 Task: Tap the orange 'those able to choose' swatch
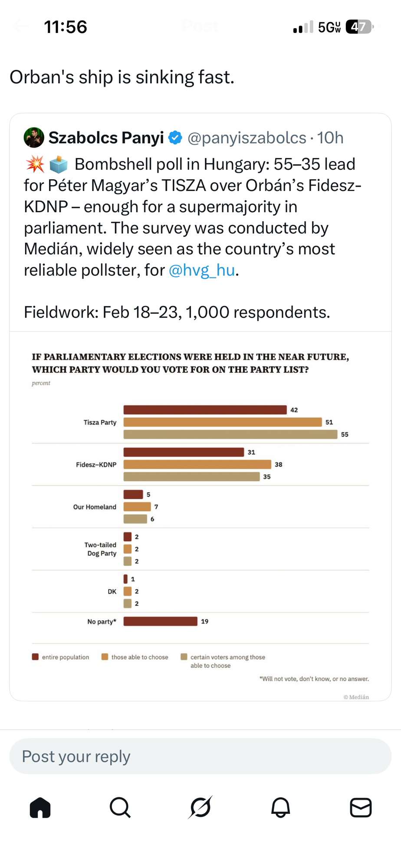pos(105,657)
